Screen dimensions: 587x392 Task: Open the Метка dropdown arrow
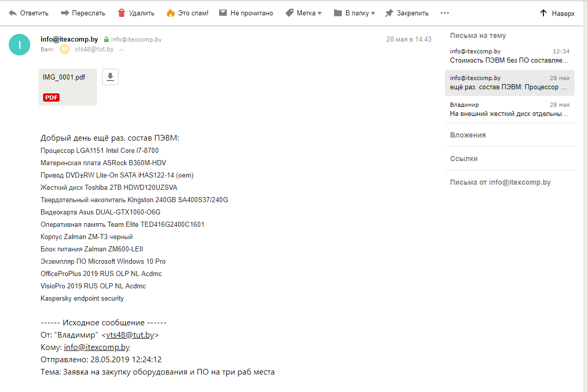pos(320,13)
